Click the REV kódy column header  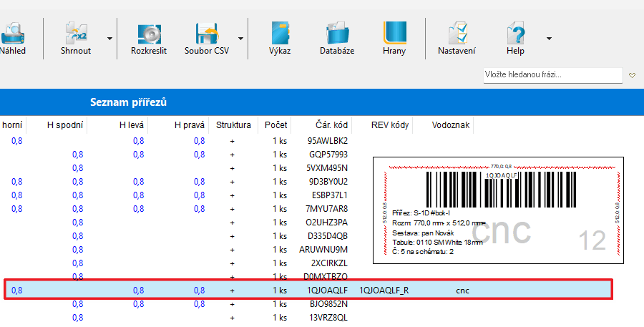[389, 125]
